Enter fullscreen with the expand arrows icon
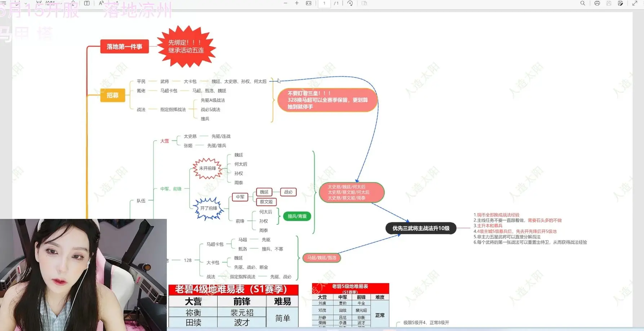This screenshot has width=644, height=331. (635, 3)
